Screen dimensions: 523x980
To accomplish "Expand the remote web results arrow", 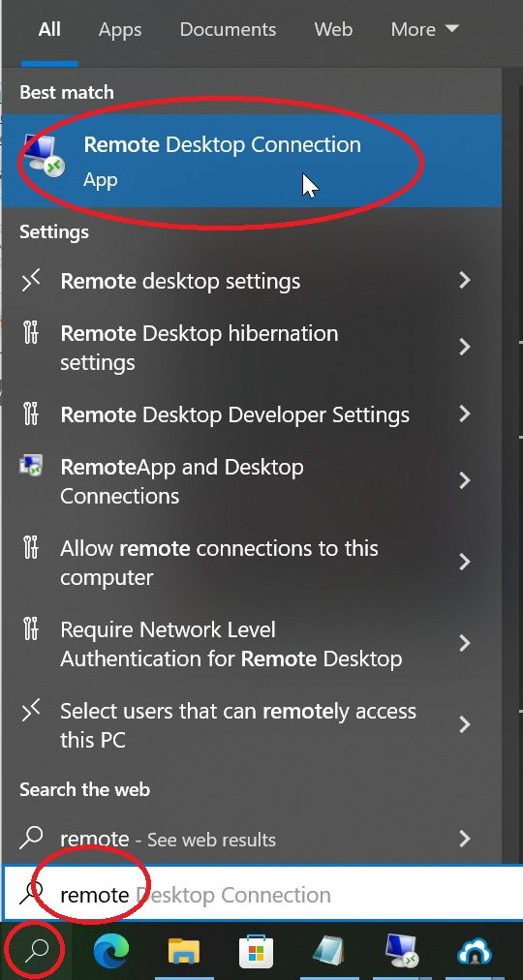I will coord(464,838).
